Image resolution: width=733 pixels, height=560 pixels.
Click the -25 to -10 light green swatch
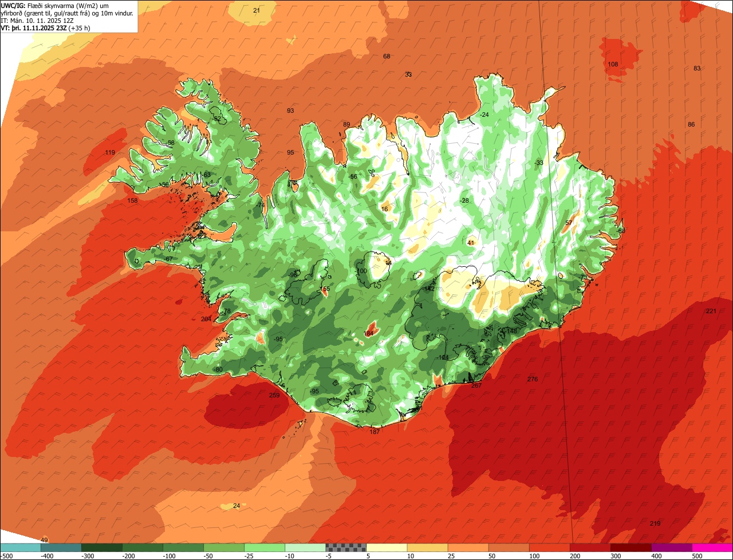265,547
